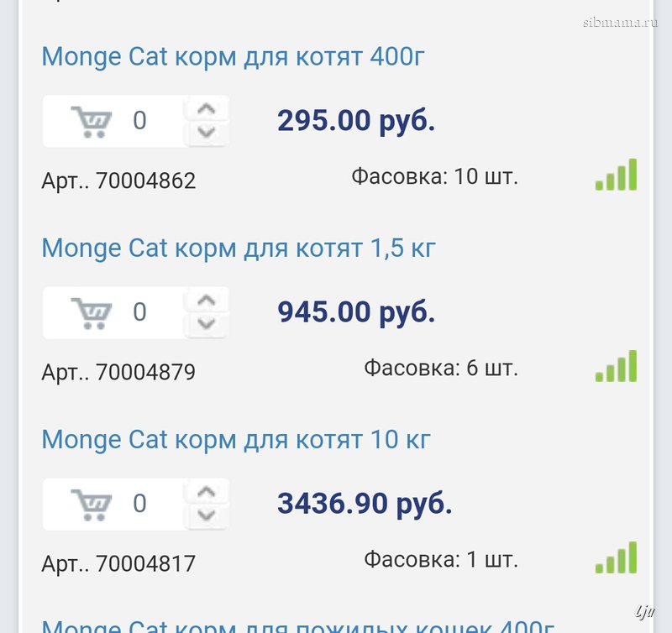This screenshot has height=633, width=672.
Task: Click cart icon for Monge kitten food 1,5 кг
Action: 92,312
